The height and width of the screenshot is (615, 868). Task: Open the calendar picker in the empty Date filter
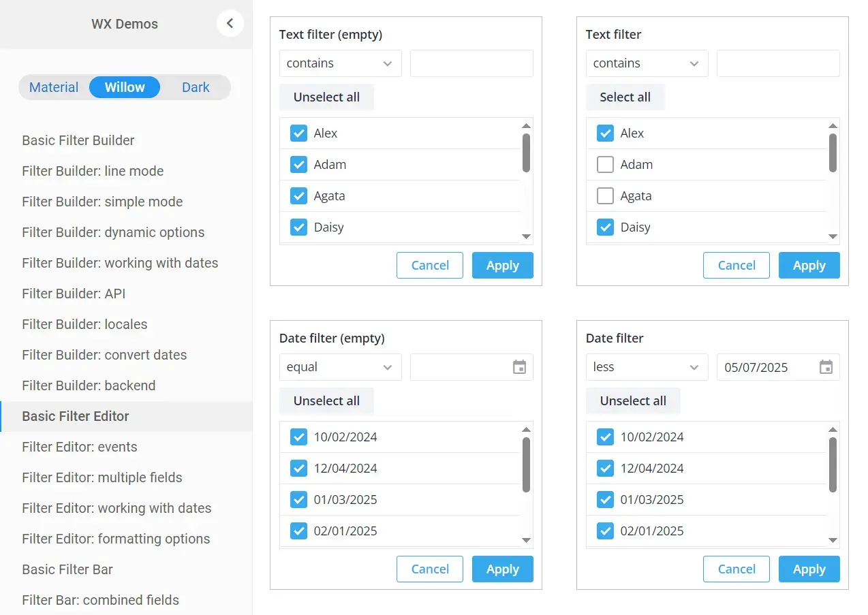pos(519,366)
